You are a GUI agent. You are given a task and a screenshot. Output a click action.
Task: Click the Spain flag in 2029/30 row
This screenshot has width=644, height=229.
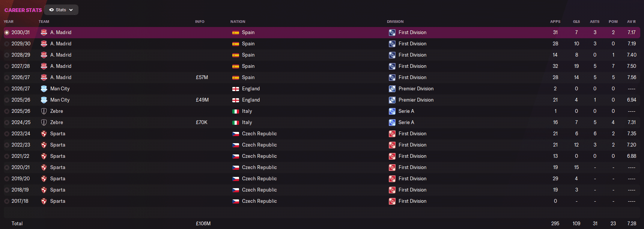(236, 44)
